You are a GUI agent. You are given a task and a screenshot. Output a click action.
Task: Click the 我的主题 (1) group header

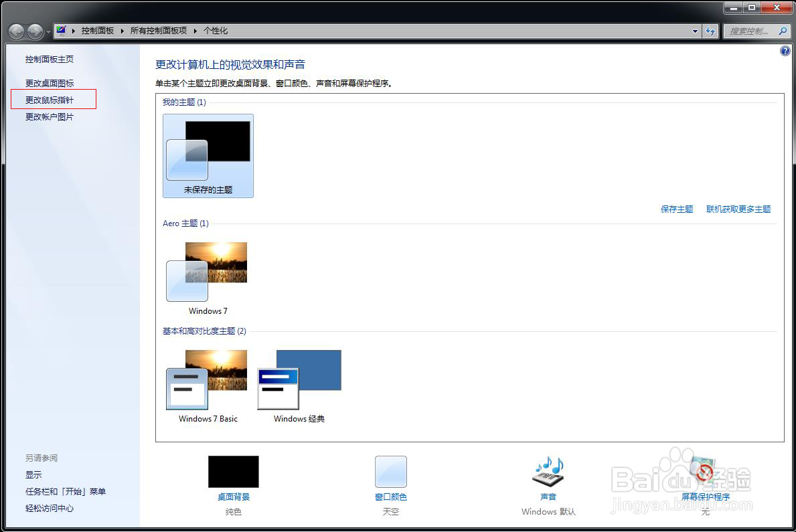(x=184, y=102)
